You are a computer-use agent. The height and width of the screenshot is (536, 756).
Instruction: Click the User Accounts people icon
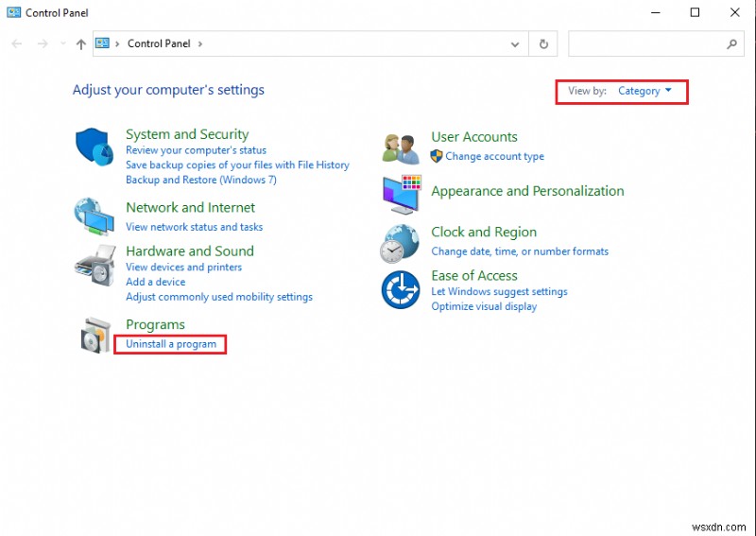[x=401, y=147]
